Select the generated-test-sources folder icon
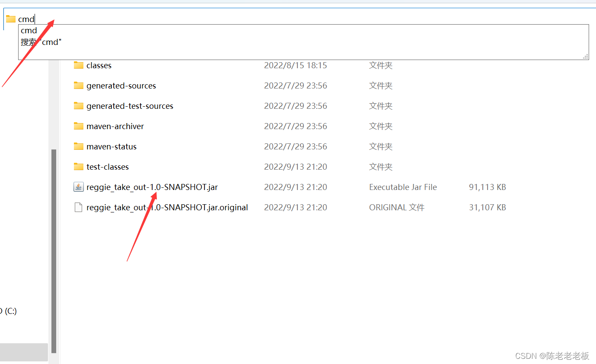This screenshot has width=596, height=364. [x=79, y=106]
